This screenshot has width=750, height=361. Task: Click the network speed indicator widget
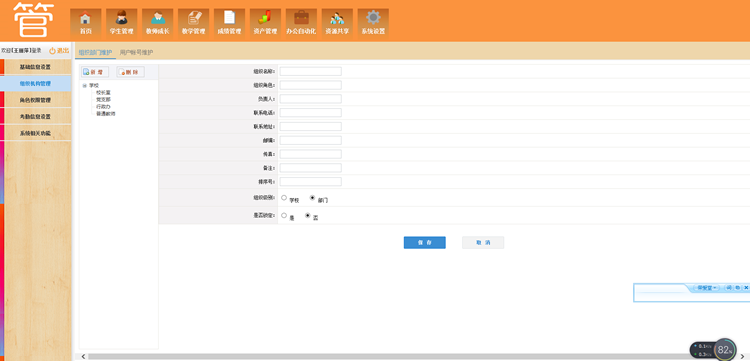(x=702, y=350)
